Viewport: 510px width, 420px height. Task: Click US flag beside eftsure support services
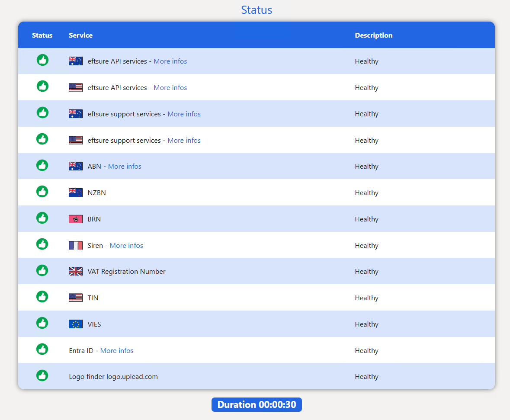[75, 140]
